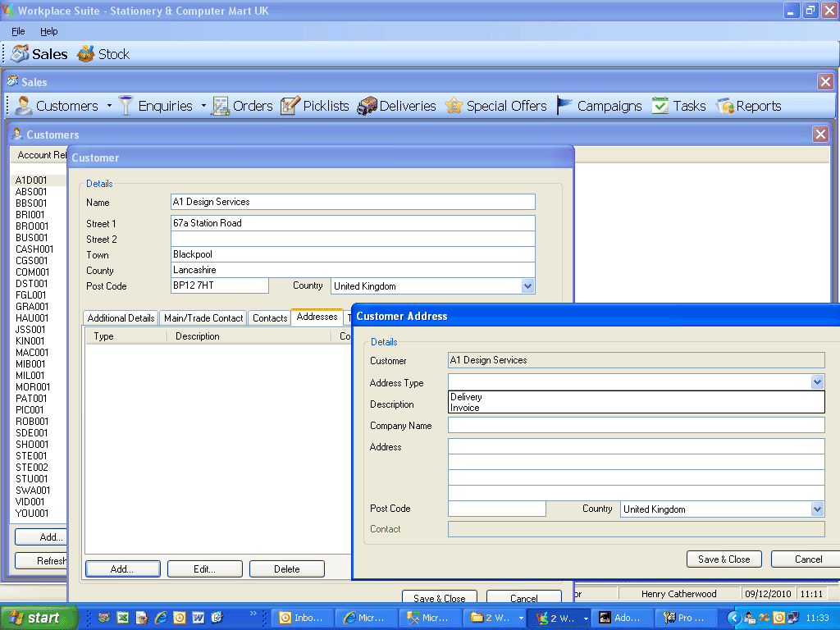The height and width of the screenshot is (630, 840).
Task: Click the customer Name field
Action: pos(353,202)
